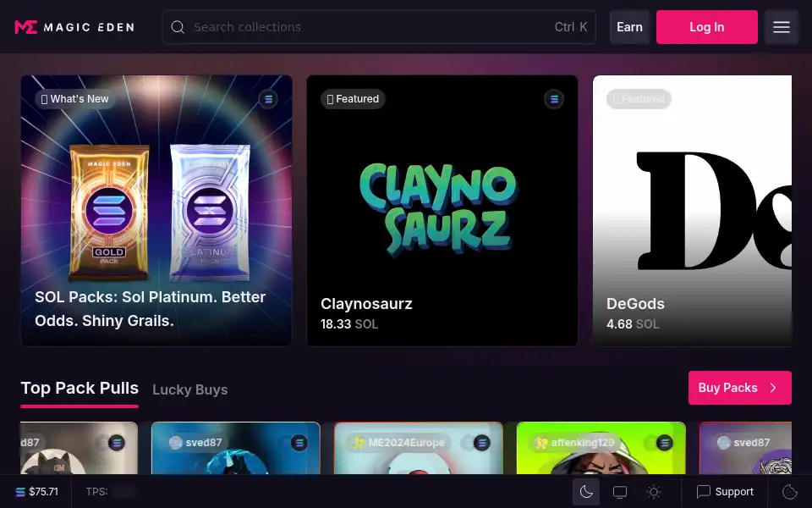Open the hamburger menu
The height and width of the screenshot is (508, 812).
(x=782, y=27)
